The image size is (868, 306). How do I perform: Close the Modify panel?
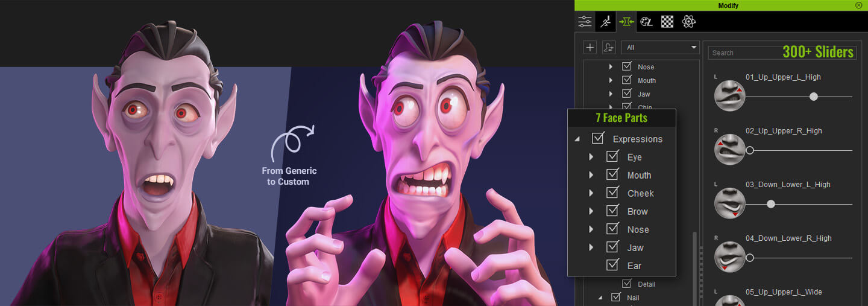click(858, 5)
